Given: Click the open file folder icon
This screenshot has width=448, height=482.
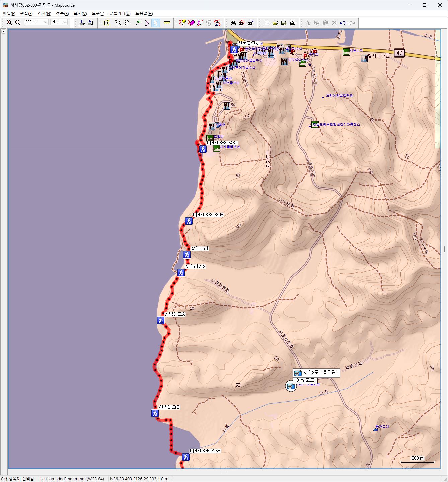Looking at the screenshot, I should pos(275,23).
